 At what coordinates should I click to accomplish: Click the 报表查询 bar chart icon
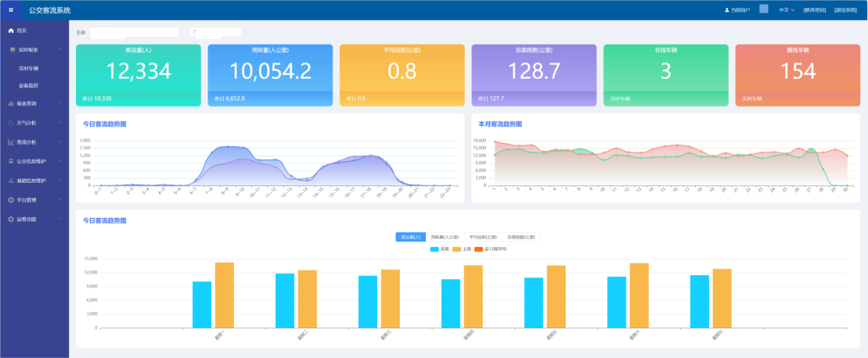tap(11, 103)
